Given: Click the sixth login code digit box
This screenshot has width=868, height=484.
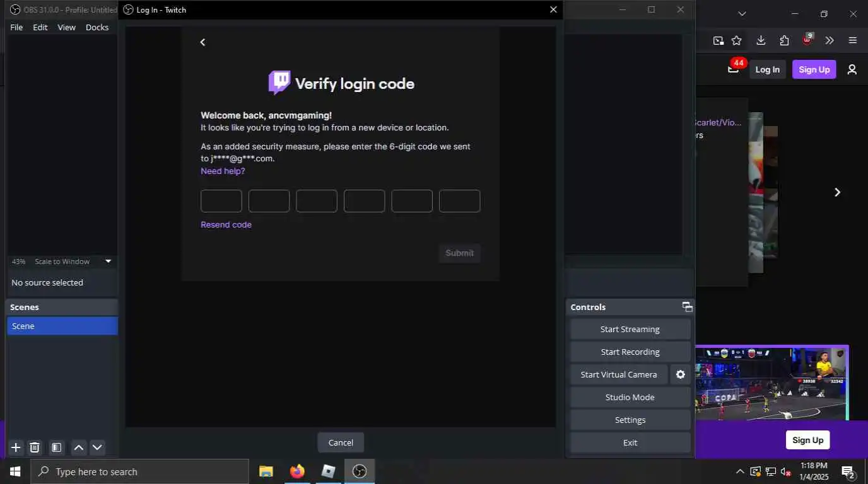Looking at the screenshot, I should coord(459,201).
